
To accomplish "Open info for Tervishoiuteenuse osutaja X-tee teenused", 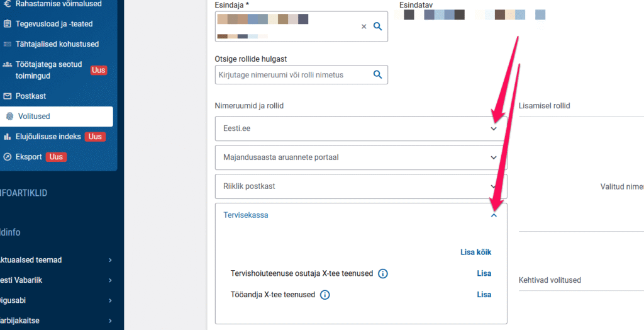I will 383,273.
